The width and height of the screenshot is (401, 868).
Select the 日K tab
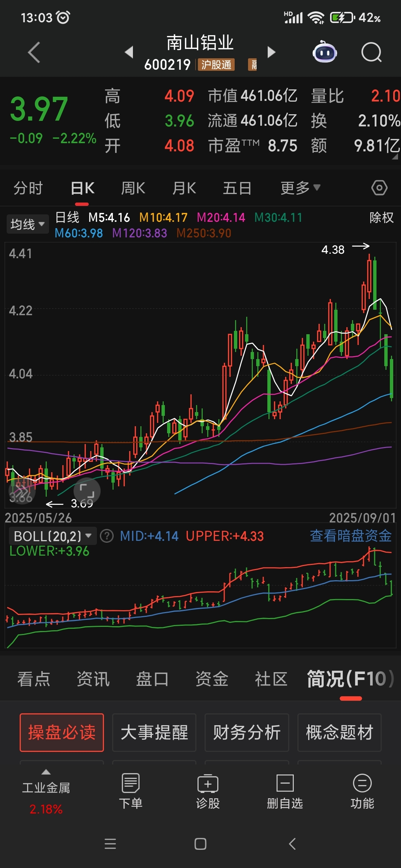click(82, 188)
